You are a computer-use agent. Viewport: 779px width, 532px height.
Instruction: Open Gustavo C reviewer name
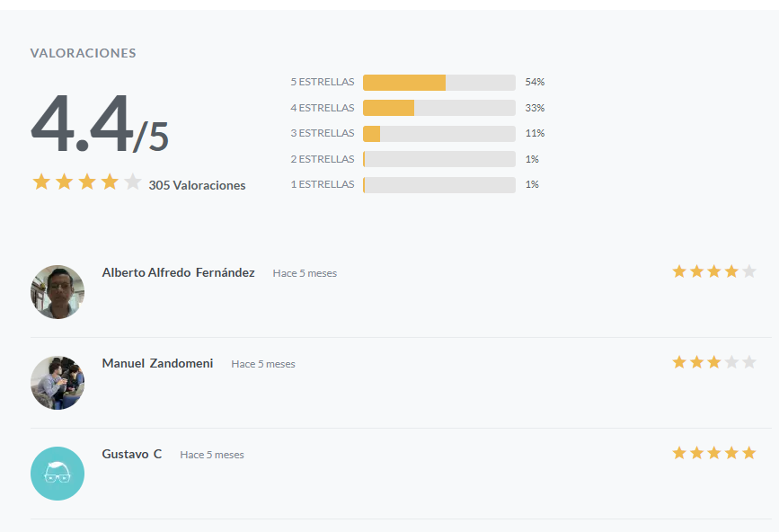[132, 454]
